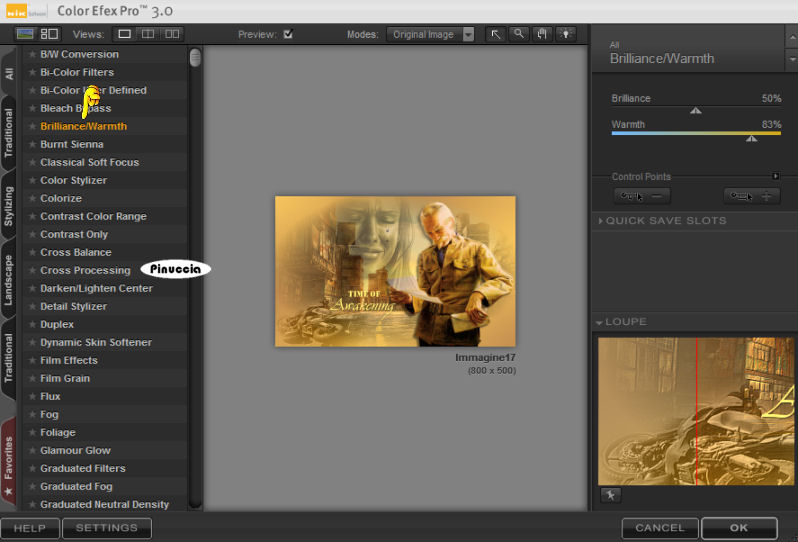Open the Landscape category tab
Image resolution: width=798 pixels, height=542 pixels.
[x=9, y=279]
